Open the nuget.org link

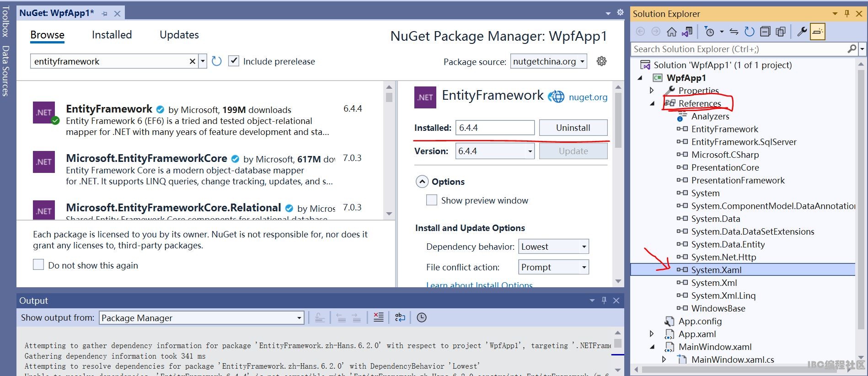tap(588, 97)
